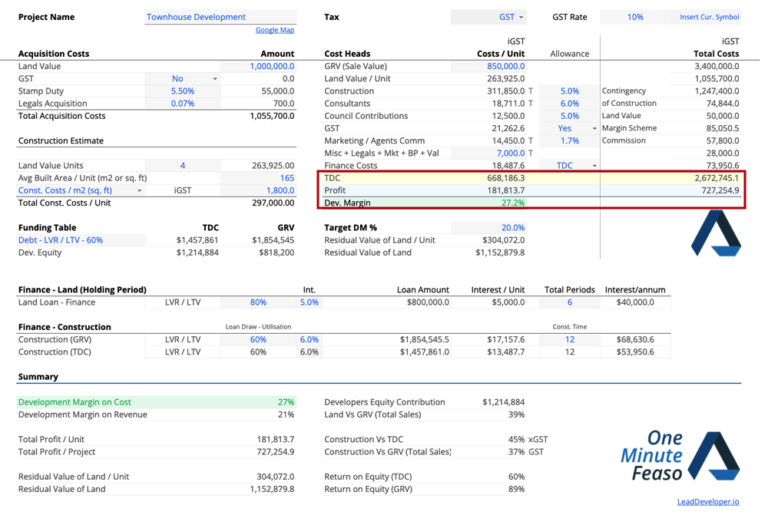
Task: Select the Land Loan Total Periods 6 cell
Action: click(x=570, y=302)
